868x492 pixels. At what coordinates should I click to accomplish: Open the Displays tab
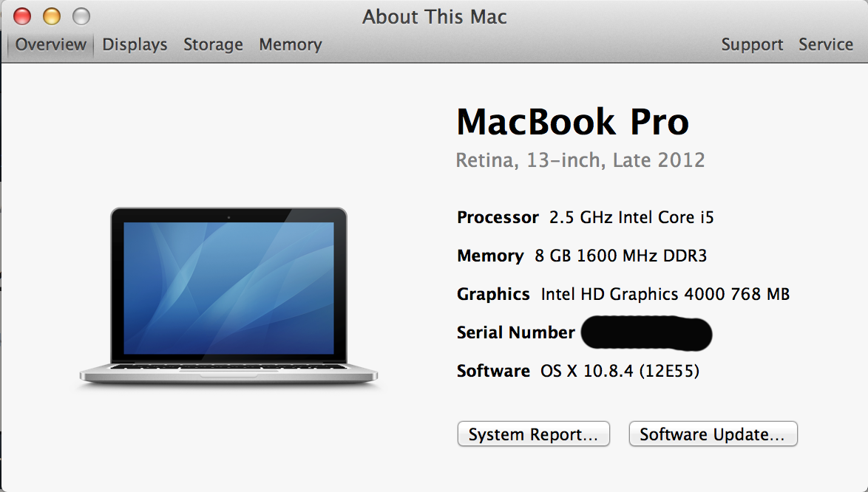click(x=135, y=44)
